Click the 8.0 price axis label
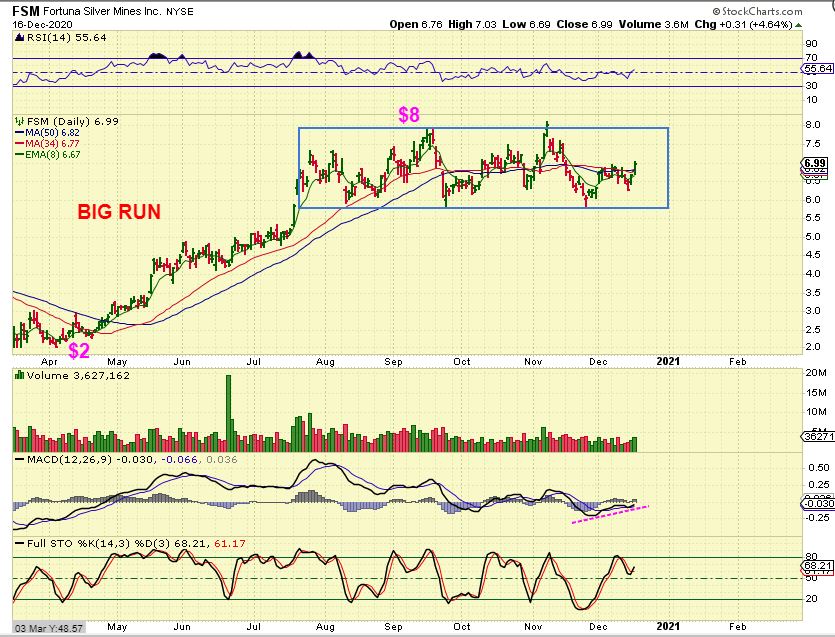Screen dimensions: 835x637 click(813, 125)
